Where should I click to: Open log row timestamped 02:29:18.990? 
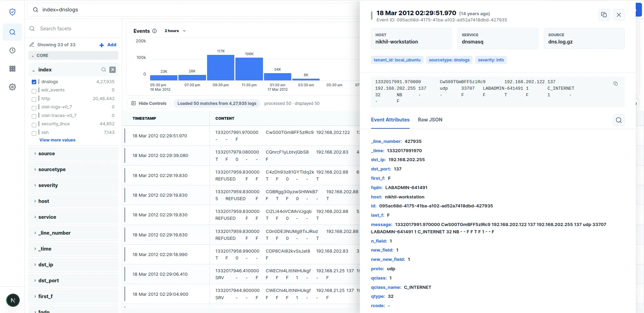tap(242, 255)
